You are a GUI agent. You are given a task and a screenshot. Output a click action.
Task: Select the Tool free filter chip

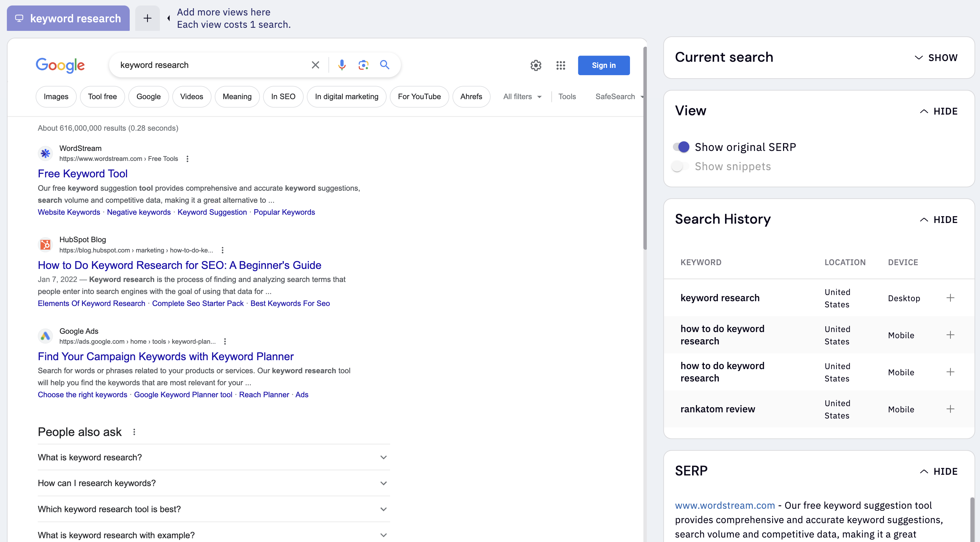[102, 97]
